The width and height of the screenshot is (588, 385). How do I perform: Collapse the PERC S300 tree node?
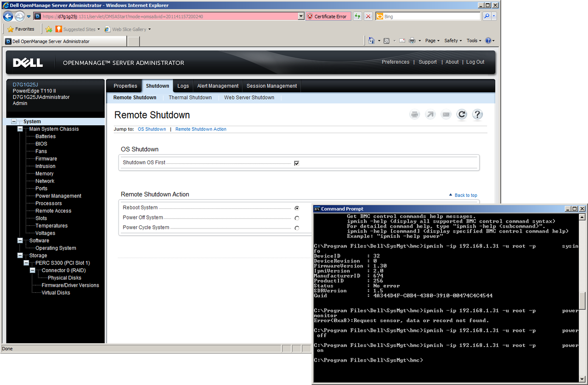pos(26,263)
